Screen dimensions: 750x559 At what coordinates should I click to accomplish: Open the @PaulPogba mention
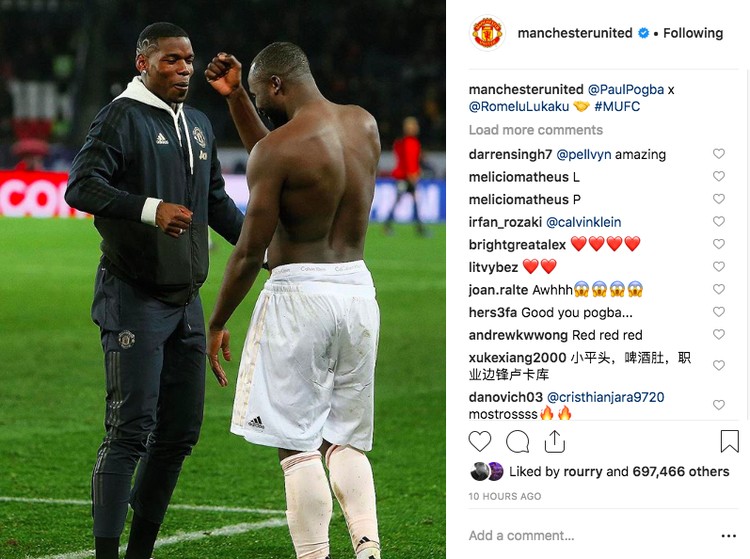click(626, 89)
